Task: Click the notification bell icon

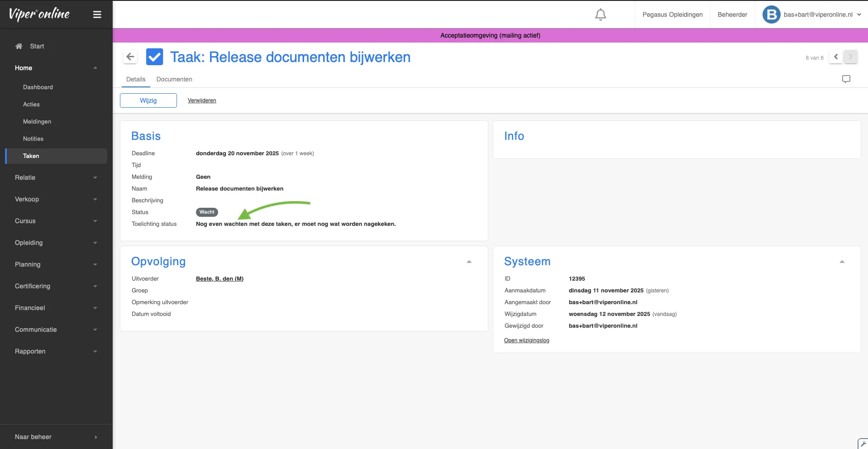Action: click(x=600, y=14)
